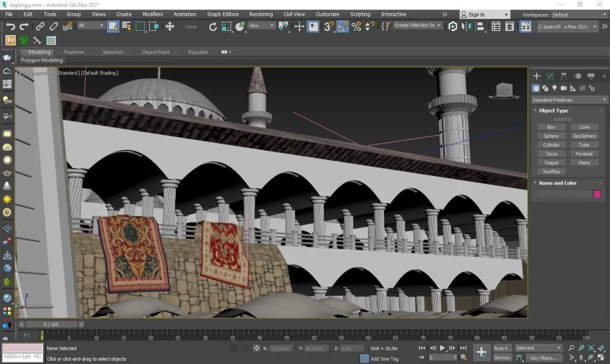
Task: Click the Percent Snap toggle icon
Action: (356, 26)
